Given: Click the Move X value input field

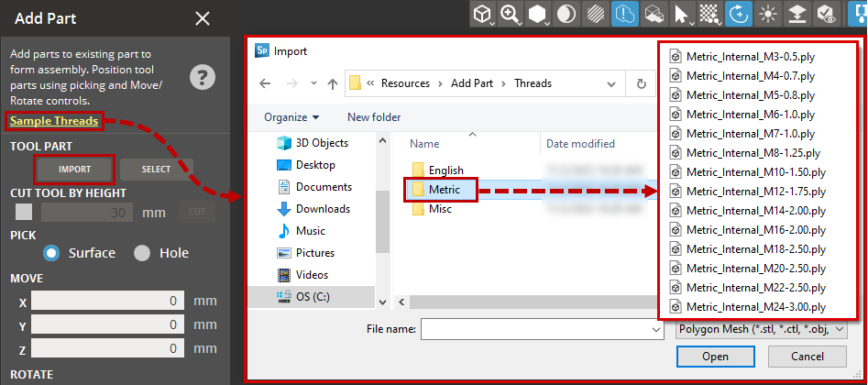Looking at the screenshot, I should click(x=108, y=301).
